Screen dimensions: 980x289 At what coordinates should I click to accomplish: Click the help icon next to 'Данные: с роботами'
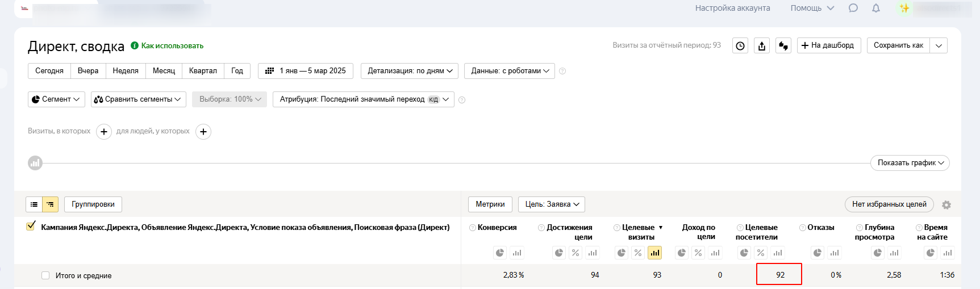[x=562, y=71]
